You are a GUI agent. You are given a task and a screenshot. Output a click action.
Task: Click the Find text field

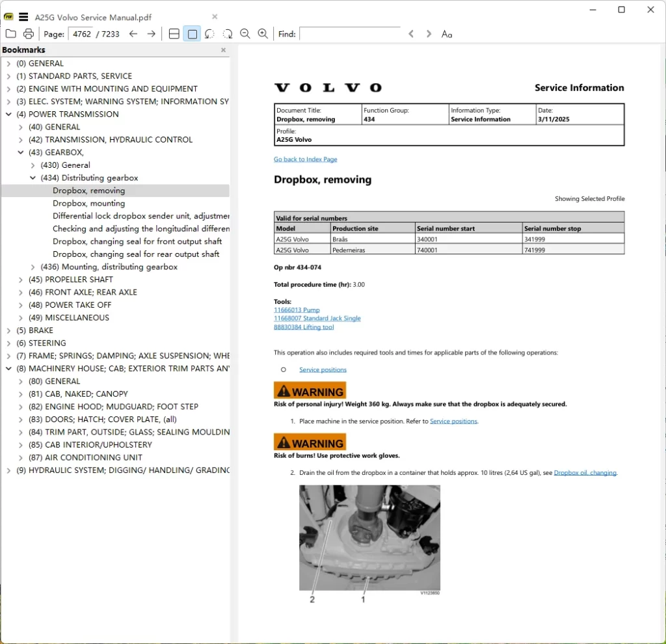tap(350, 34)
